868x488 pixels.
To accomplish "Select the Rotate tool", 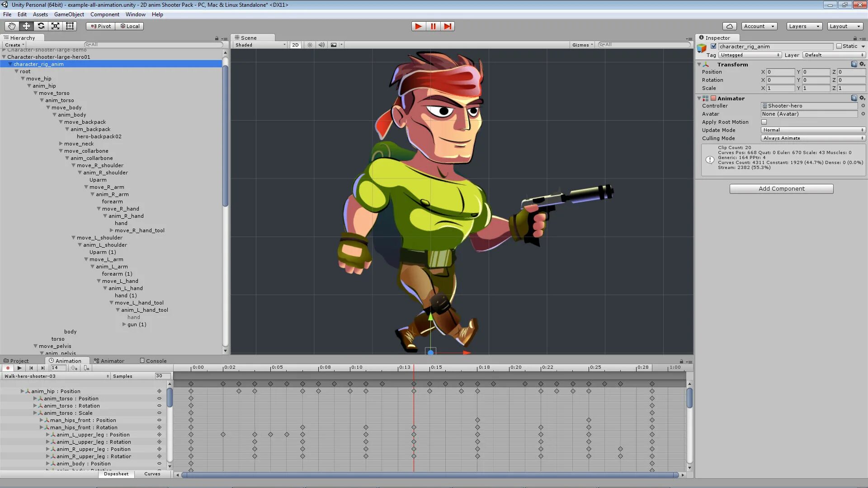I will [x=41, y=26].
